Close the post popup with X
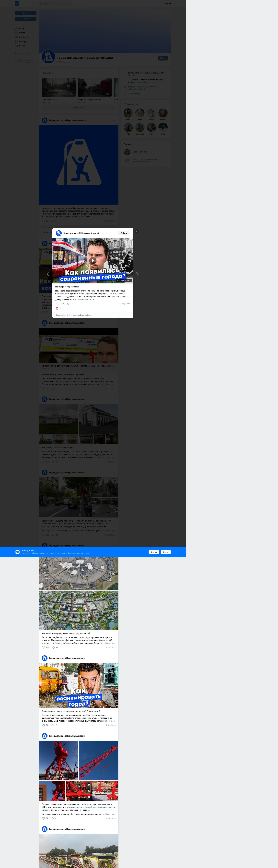Screen dimensions: 278x868 pyautogui.click(x=137, y=231)
